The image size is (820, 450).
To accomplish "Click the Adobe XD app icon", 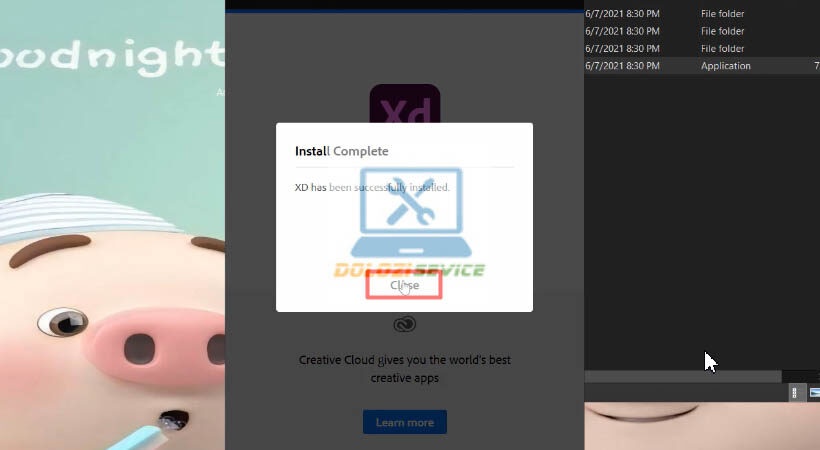I will 405,104.
